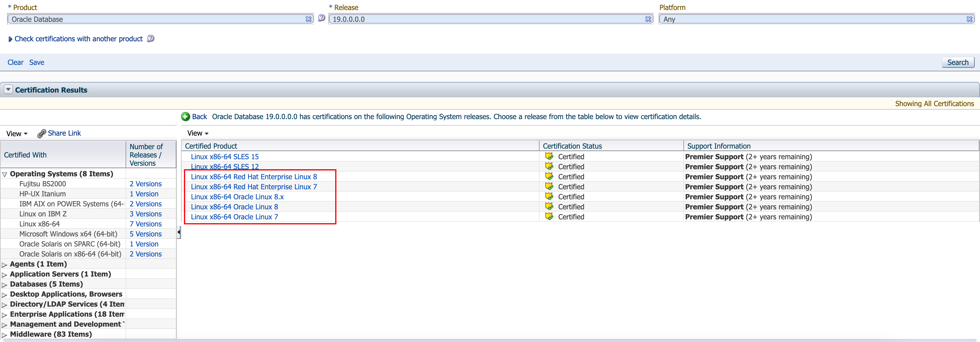Open Linux x86-64 Oracle Linux 8 link
Image resolution: width=980 pixels, height=342 pixels.
[234, 207]
